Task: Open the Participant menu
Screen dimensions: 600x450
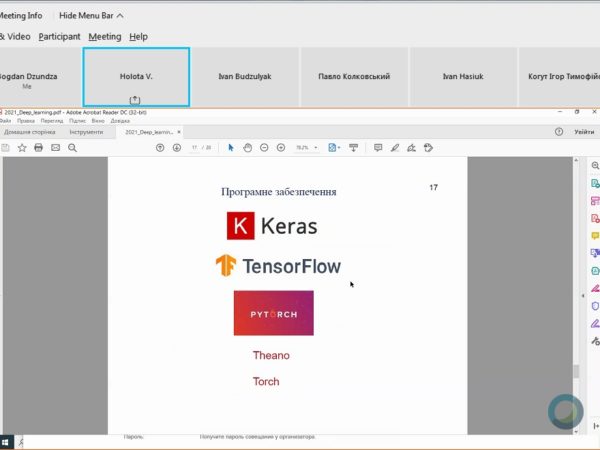Action: [x=59, y=37]
